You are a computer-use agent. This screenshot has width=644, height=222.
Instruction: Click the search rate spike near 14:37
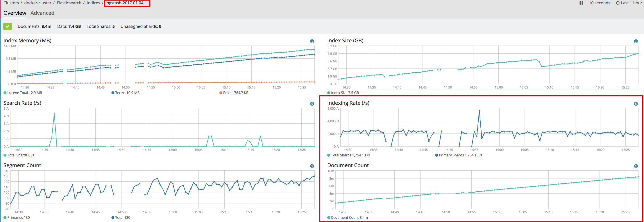(54, 114)
